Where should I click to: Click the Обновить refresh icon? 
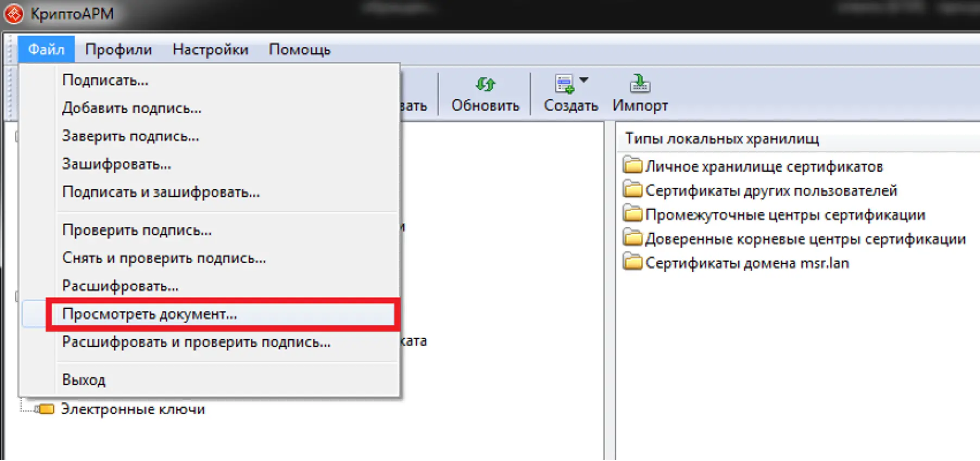pos(485,84)
